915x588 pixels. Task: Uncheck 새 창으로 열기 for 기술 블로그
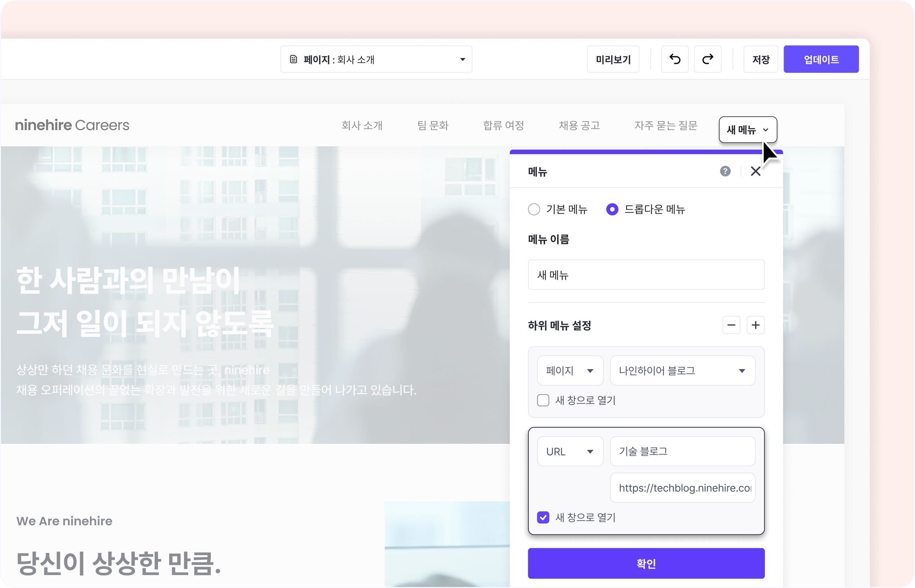pyautogui.click(x=543, y=517)
